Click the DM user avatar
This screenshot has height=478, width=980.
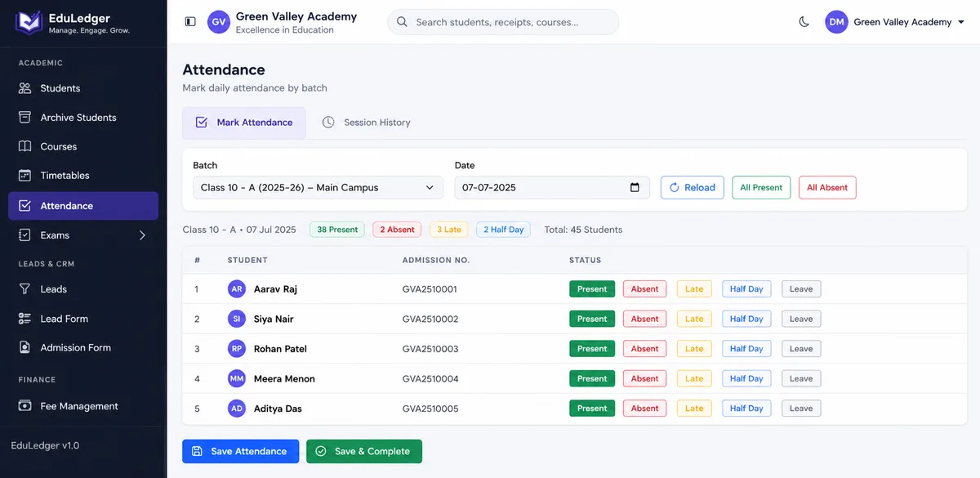click(836, 22)
